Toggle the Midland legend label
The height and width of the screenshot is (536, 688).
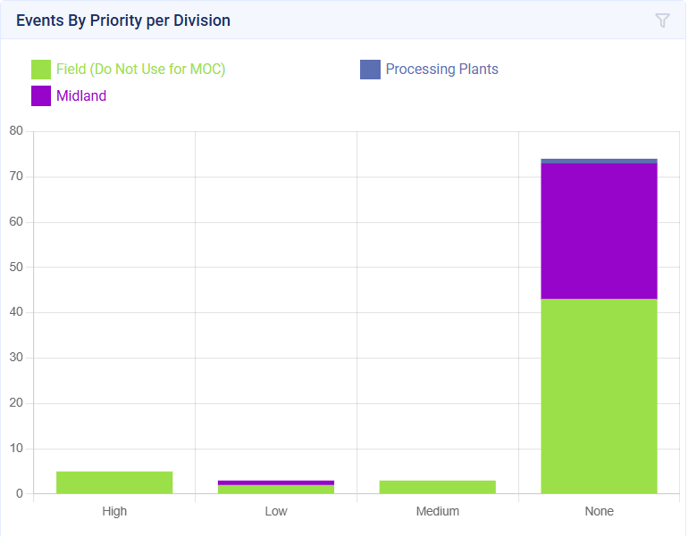tap(81, 96)
